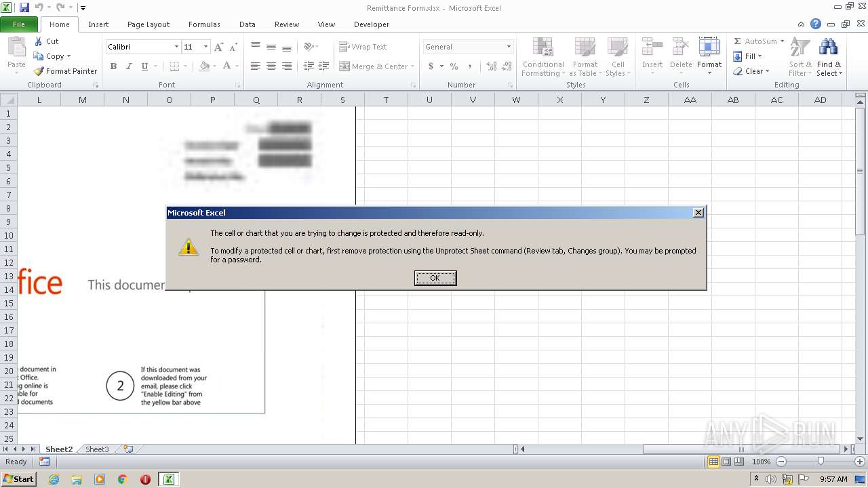Click the Font Color letter A icon
Screen dimensions: 868x488
point(226,66)
